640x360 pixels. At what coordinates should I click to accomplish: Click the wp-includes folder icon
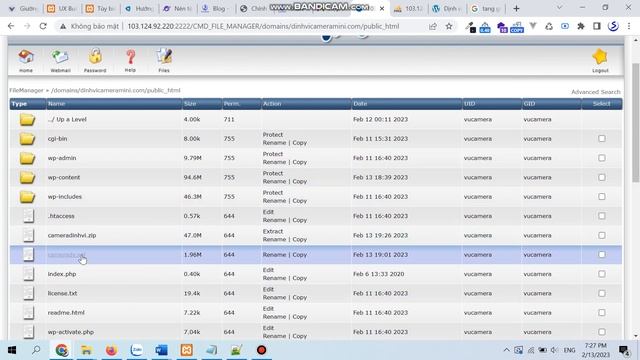[x=27, y=197]
